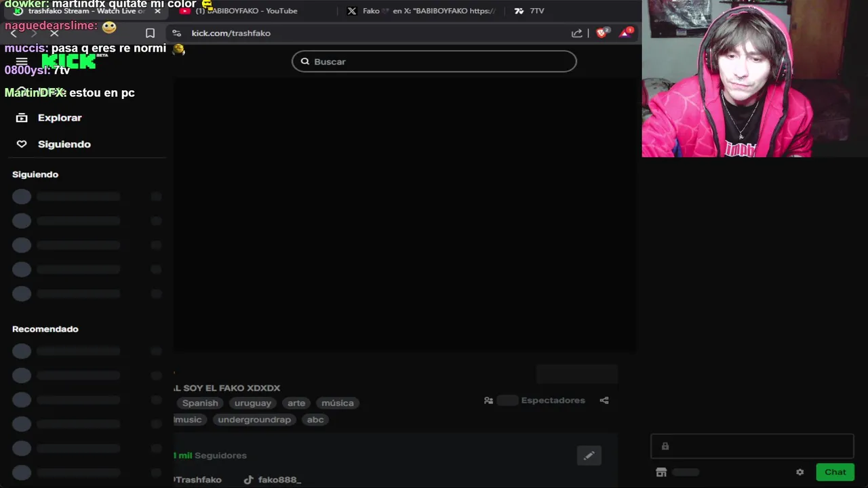
Task: Click the Explorar sidebar icon
Action: coord(22,118)
